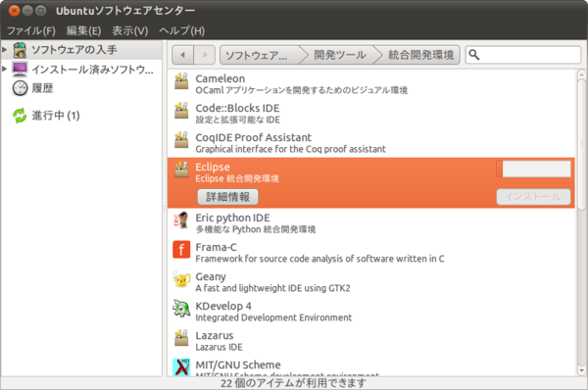588x390 pixels.
Task: Select the Code::Blocks IDE title text
Action: (x=237, y=109)
